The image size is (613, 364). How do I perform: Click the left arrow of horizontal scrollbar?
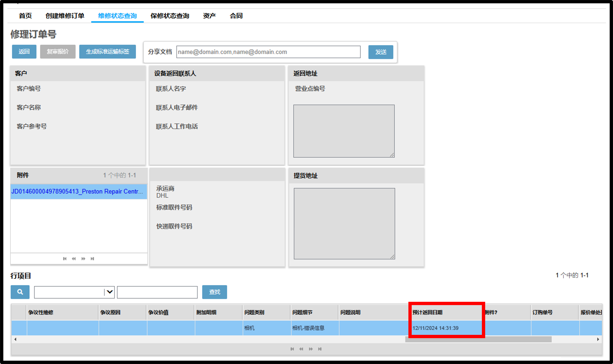click(15, 339)
